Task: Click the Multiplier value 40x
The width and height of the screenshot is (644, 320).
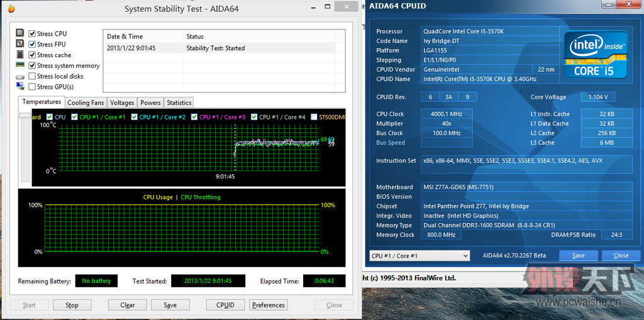Action: click(x=447, y=123)
